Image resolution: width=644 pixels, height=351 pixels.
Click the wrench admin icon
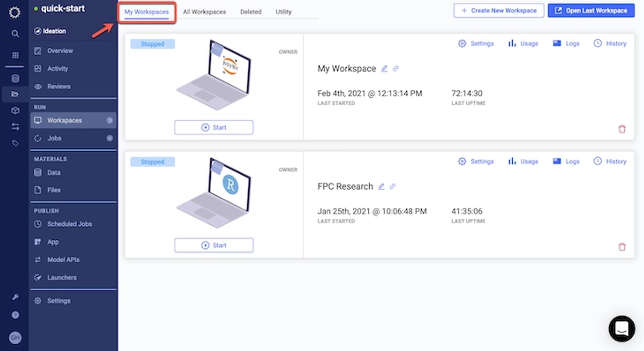(x=15, y=297)
